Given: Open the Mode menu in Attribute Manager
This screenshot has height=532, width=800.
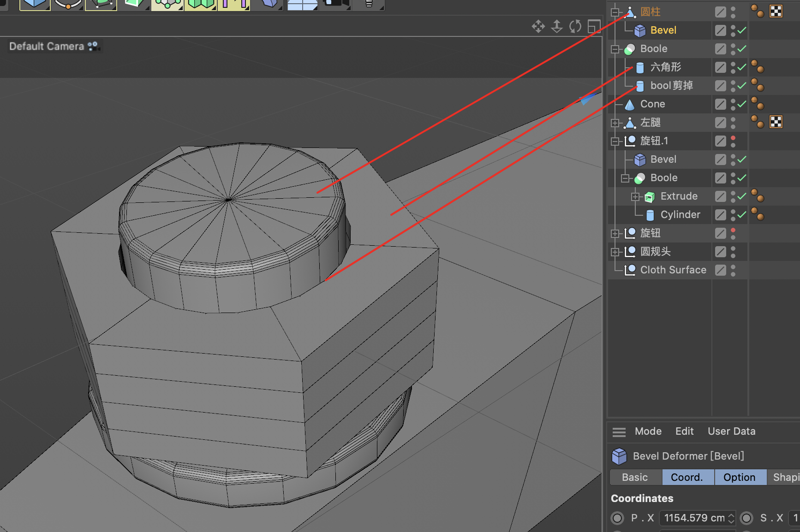Looking at the screenshot, I should [648, 432].
